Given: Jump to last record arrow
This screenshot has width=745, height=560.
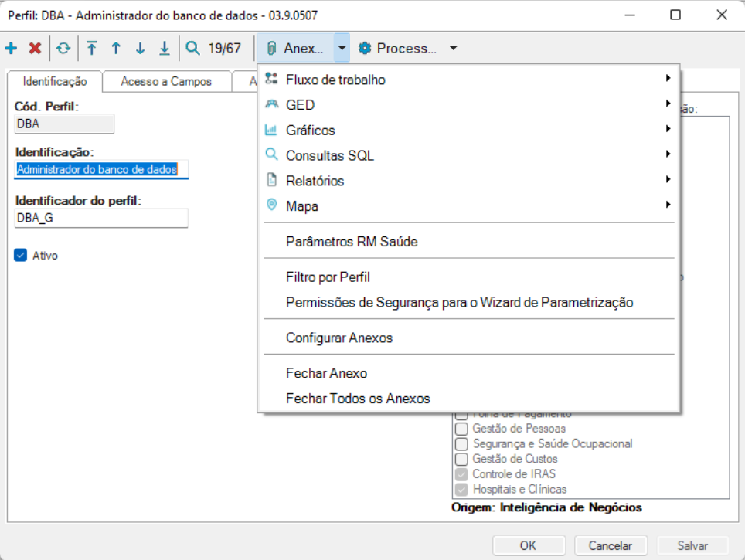Looking at the screenshot, I should pyautogui.click(x=165, y=48).
